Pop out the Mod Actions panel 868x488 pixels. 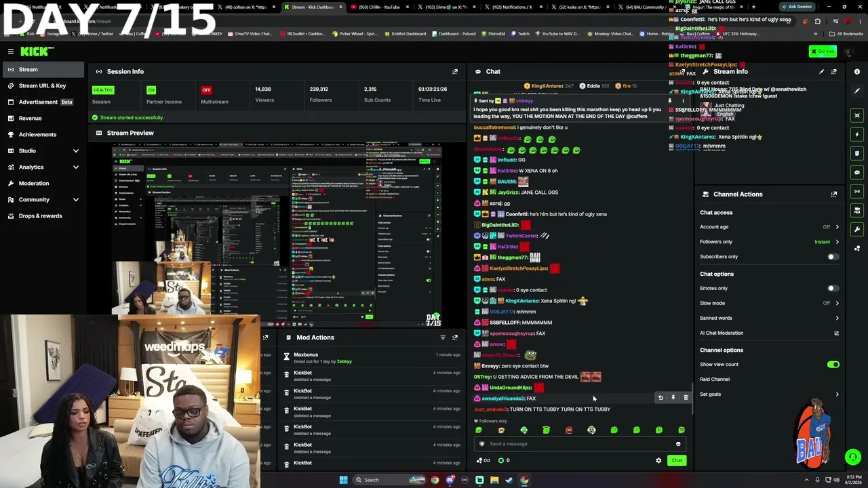click(x=455, y=338)
